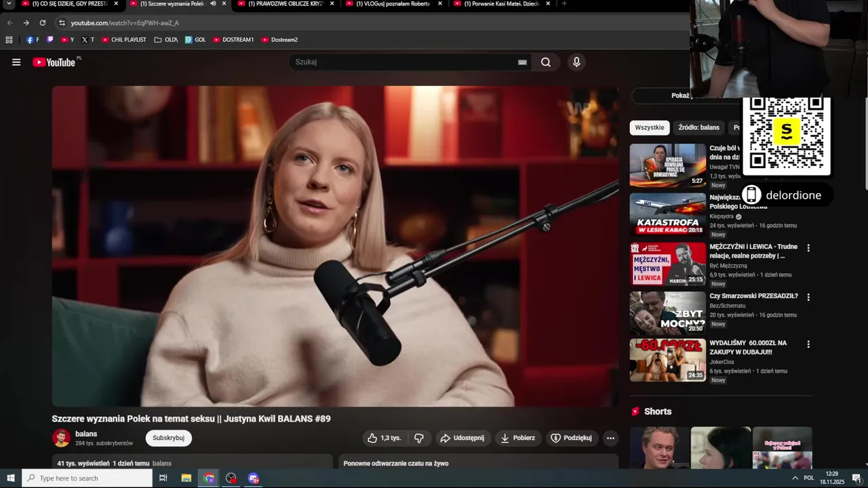Click Windows 'Type here to search' box
Viewport: 868px width, 488px height.
click(x=87, y=478)
